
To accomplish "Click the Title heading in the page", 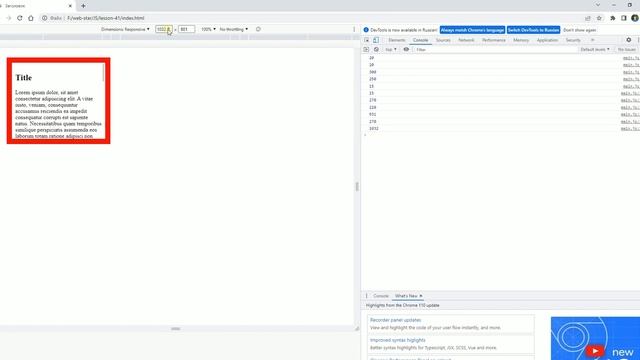I will (24, 78).
